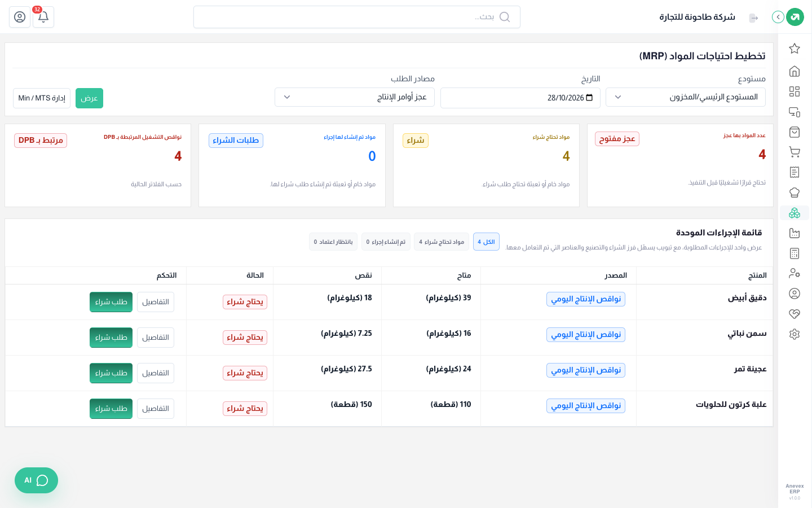This screenshot has width=812, height=508.
Task: Open the المستودع warehouse dropdown
Action: (x=686, y=97)
